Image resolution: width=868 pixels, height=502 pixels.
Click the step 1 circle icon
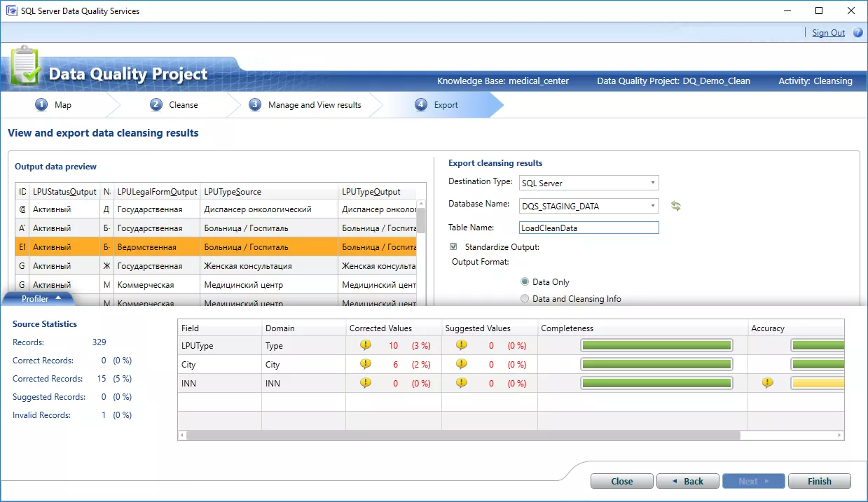41,105
